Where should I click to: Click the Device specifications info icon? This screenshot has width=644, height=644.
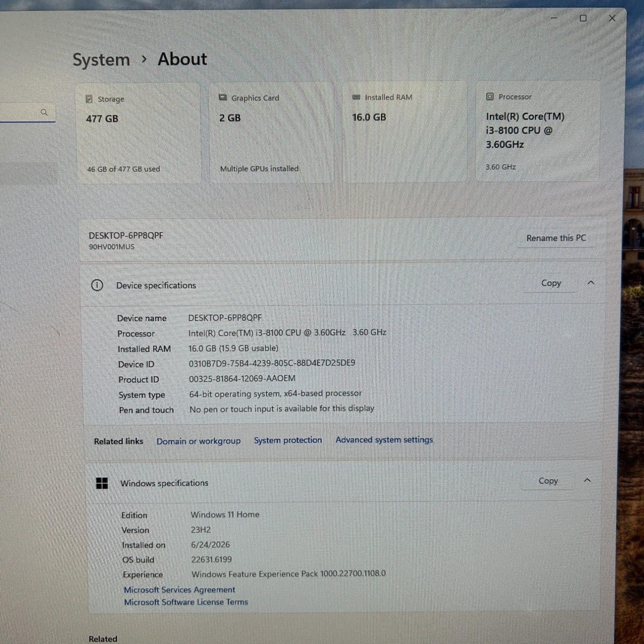pyautogui.click(x=97, y=285)
